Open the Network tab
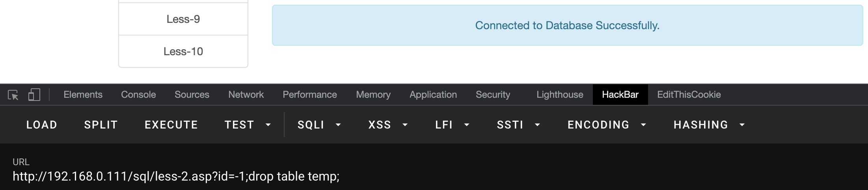Screen dimensions: 868x190 246,95
